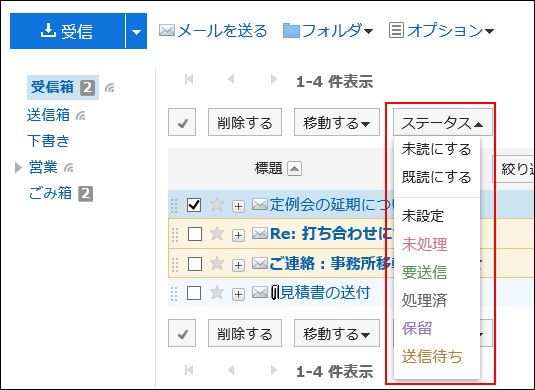Open the オプション dropdown menu
The width and height of the screenshot is (535, 390).
pos(441,31)
